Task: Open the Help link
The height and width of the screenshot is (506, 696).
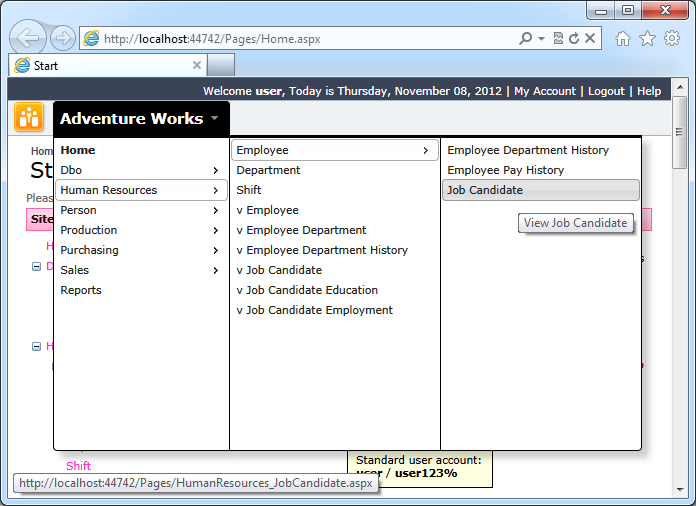Action: click(649, 91)
